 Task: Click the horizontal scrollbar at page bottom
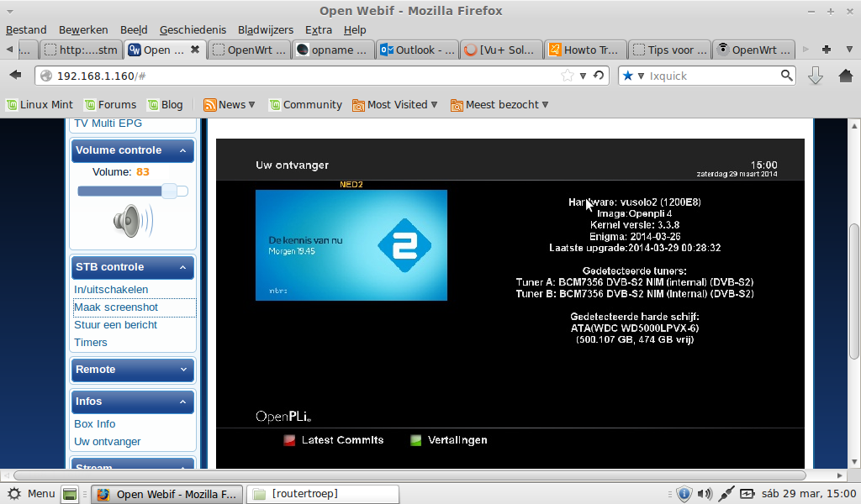click(409, 475)
